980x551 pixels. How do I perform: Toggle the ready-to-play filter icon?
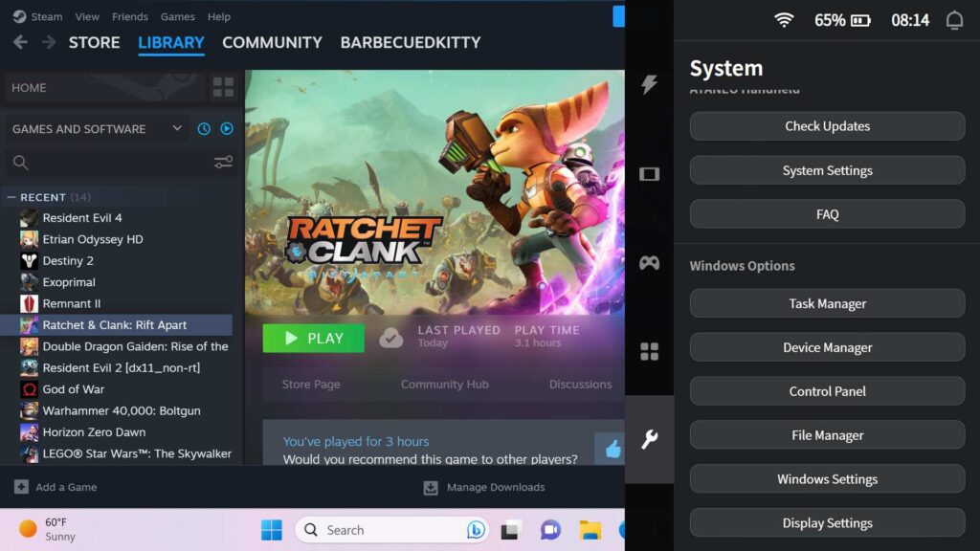point(227,129)
